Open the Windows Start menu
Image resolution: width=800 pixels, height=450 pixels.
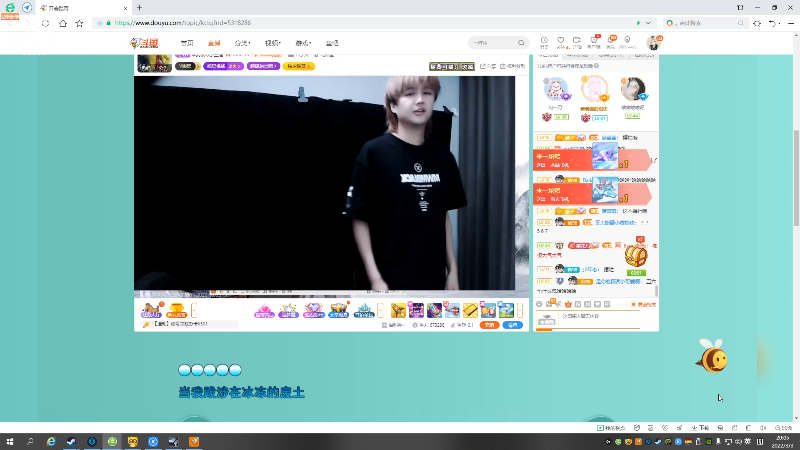point(10,442)
